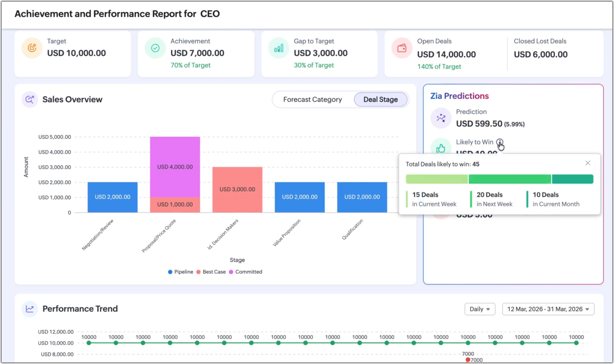614x364 pixels.
Task: Switch the chart to Forecast Category
Action: pos(312,99)
